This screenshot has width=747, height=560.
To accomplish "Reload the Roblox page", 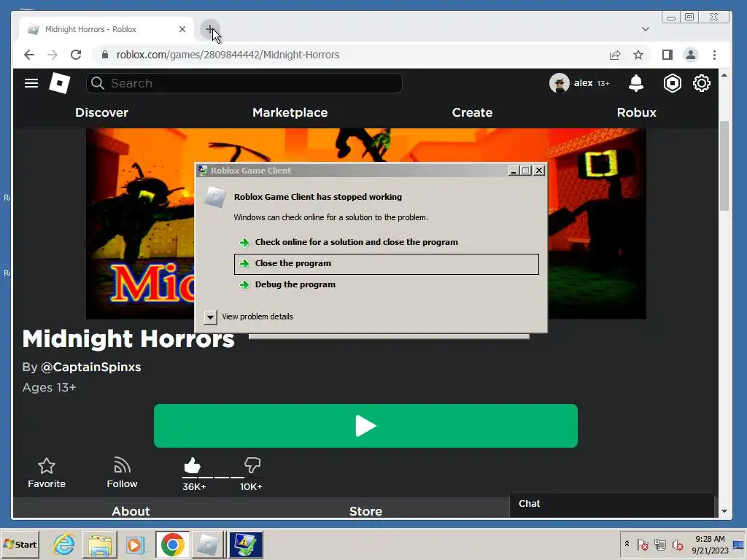I will click(x=76, y=55).
